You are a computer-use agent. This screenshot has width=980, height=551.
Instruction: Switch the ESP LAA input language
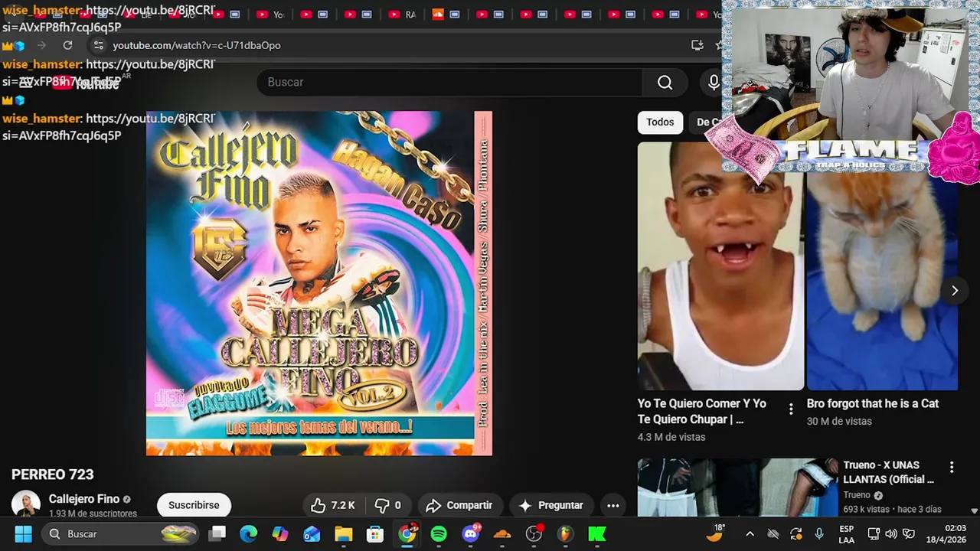click(846, 534)
